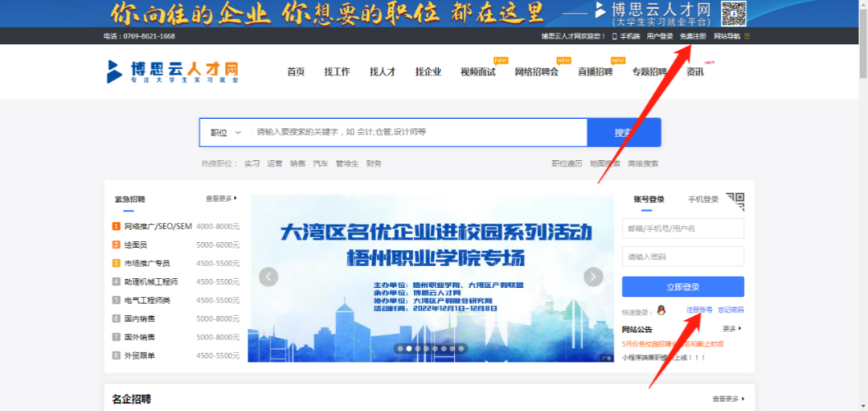Open the 职位 search type dropdown
Screen dimensions: 868x411
click(225, 133)
